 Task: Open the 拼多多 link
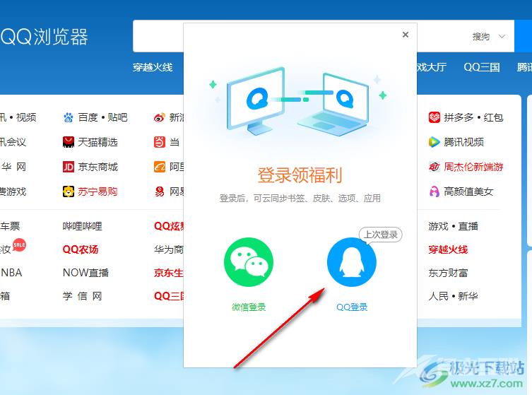click(459, 117)
